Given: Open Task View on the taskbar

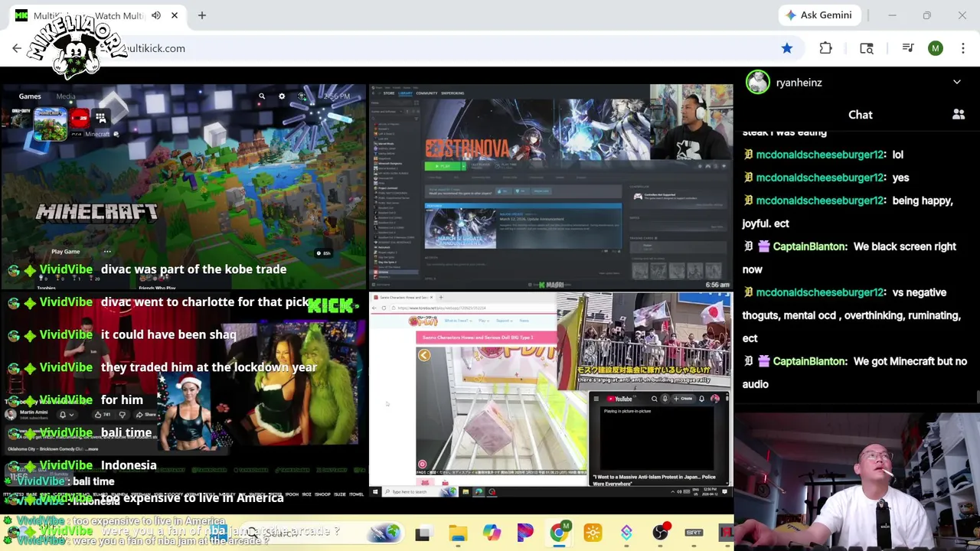Looking at the screenshot, I should point(423,533).
